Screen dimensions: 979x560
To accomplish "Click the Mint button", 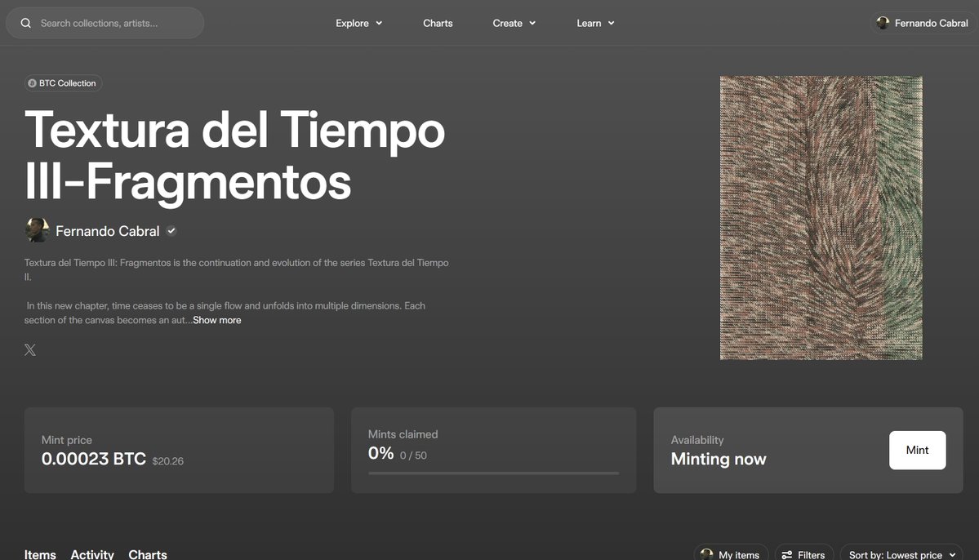I will coord(917,450).
